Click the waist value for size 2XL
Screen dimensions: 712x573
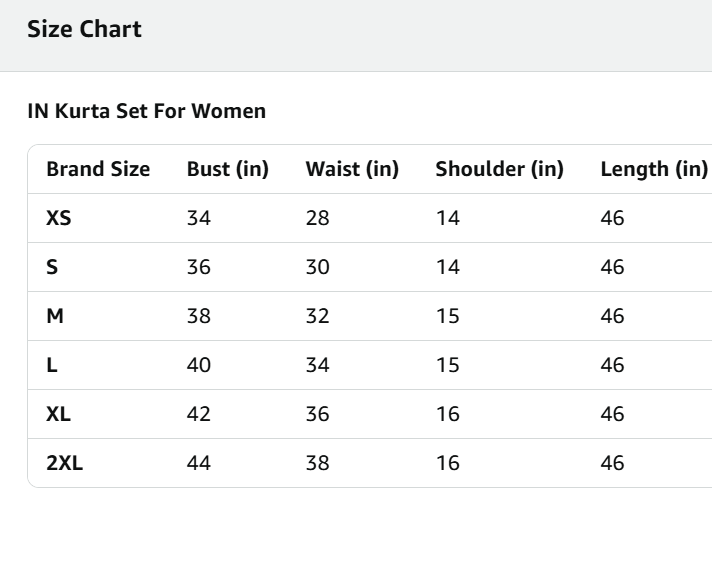[x=317, y=463]
